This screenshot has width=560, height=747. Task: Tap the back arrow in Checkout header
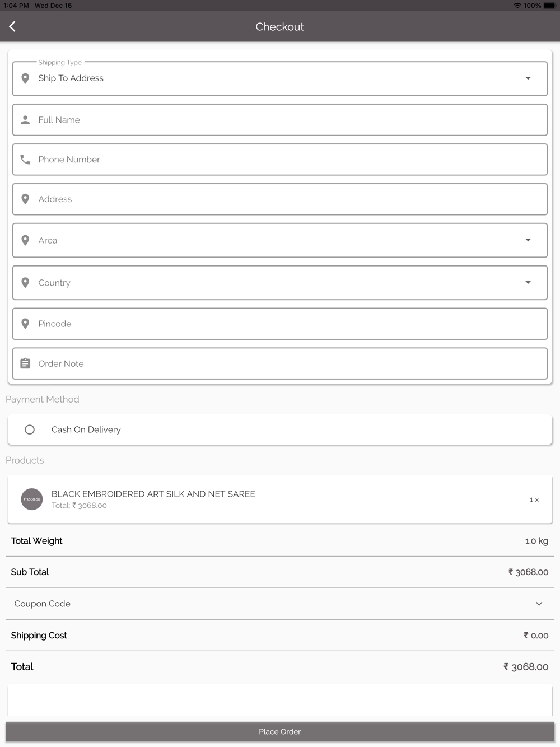click(x=12, y=26)
